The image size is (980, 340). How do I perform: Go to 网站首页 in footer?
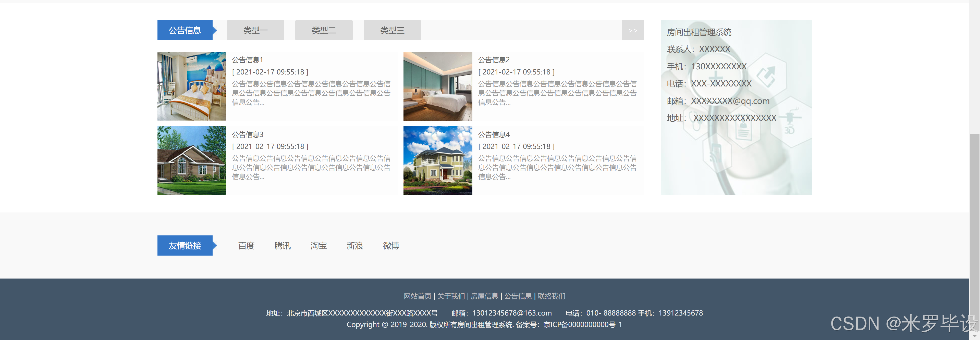417,296
